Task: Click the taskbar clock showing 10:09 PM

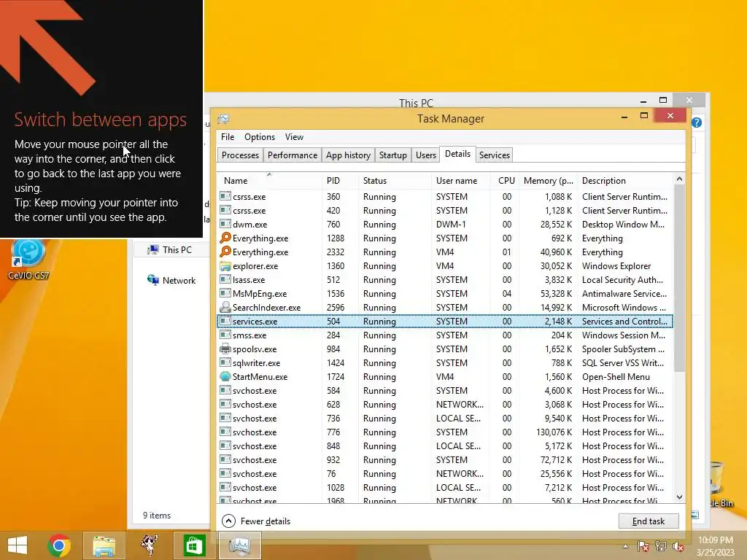Action: point(715,546)
